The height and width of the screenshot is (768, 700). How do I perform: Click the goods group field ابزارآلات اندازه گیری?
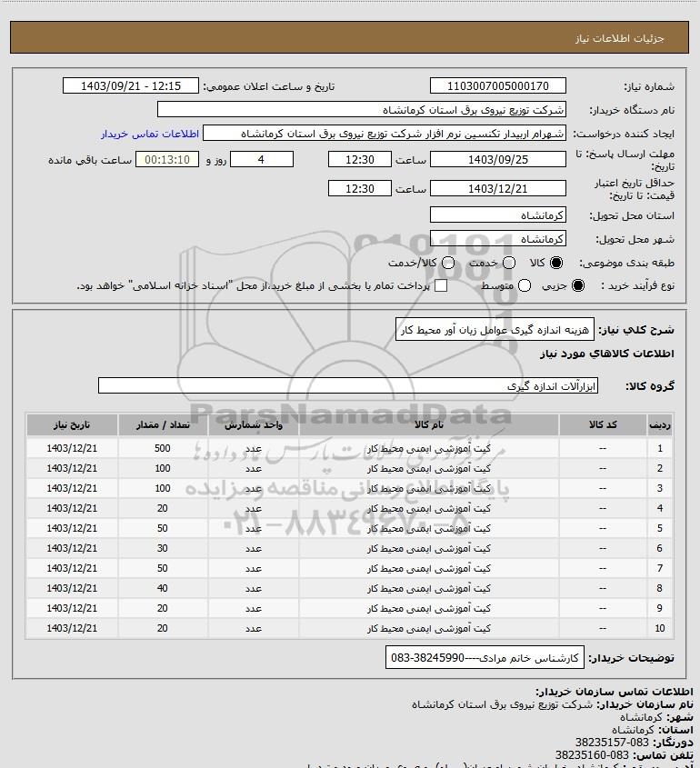tap(348, 385)
